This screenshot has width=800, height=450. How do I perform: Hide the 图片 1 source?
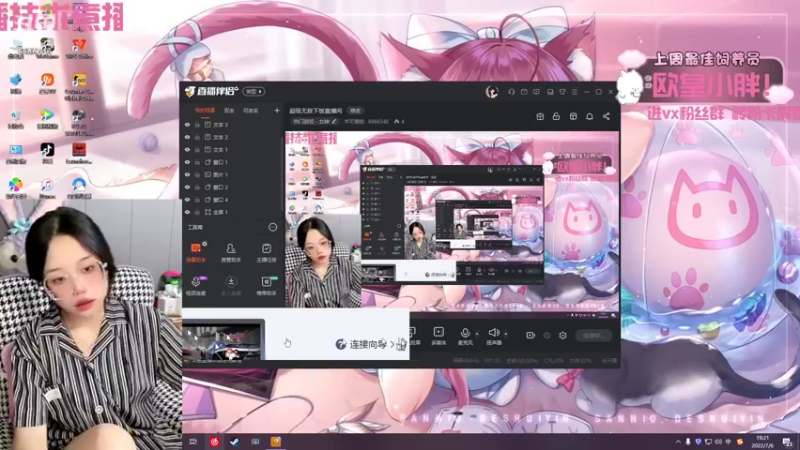coord(187,174)
